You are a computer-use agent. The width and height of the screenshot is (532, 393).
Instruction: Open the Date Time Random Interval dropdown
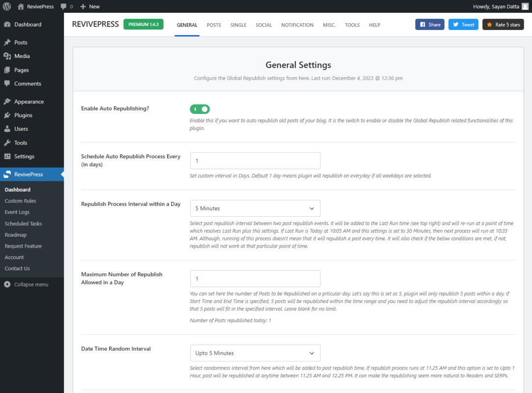[255, 353]
